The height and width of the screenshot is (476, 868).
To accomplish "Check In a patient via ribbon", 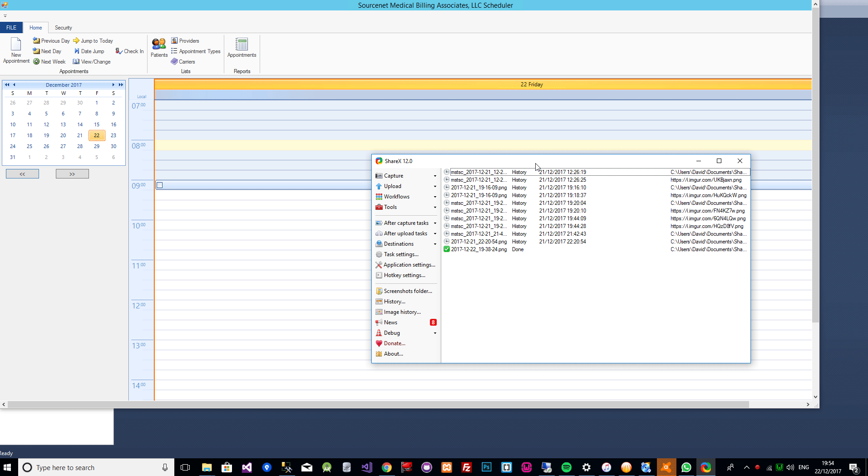I will (129, 51).
